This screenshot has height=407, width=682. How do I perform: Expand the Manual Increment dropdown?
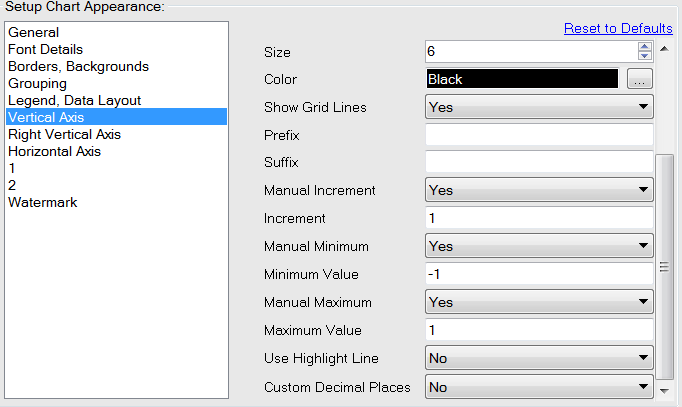(x=539, y=190)
